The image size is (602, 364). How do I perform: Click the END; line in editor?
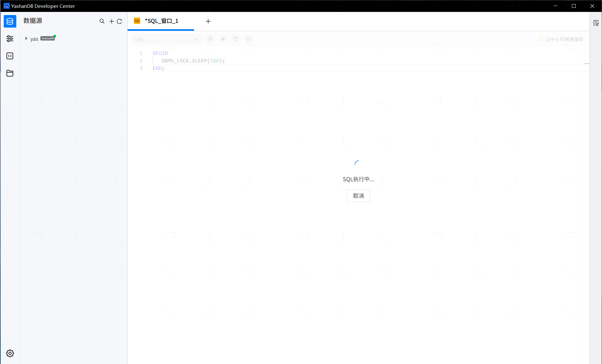click(x=159, y=68)
